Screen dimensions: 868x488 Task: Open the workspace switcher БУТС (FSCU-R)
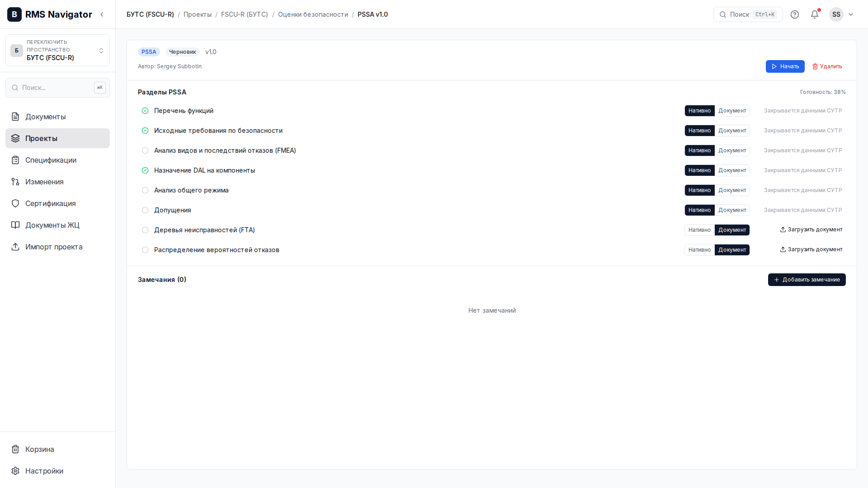[x=57, y=51]
